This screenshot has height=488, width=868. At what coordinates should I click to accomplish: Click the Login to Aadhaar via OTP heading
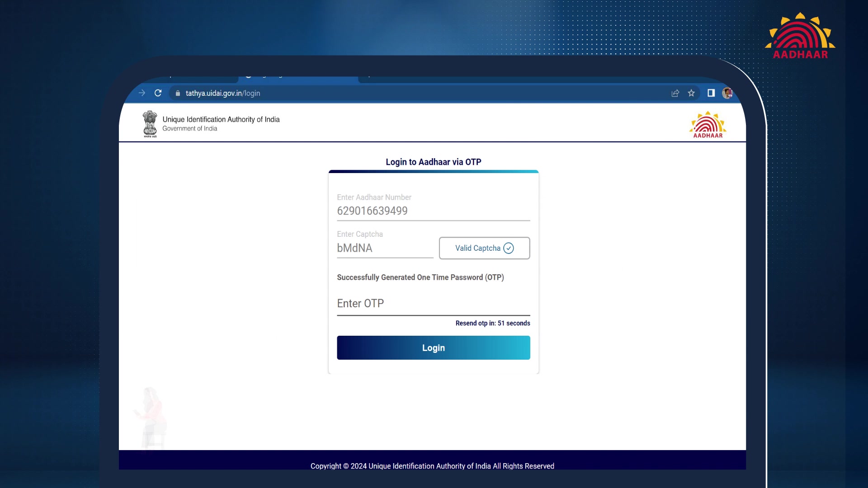click(x=433, y=162)
